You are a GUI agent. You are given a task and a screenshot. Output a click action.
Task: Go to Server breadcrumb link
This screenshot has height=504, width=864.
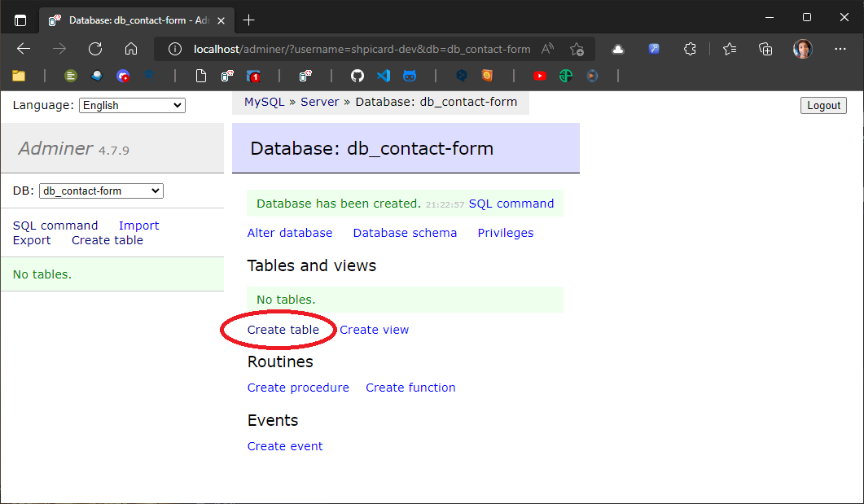tap(319, 102)
